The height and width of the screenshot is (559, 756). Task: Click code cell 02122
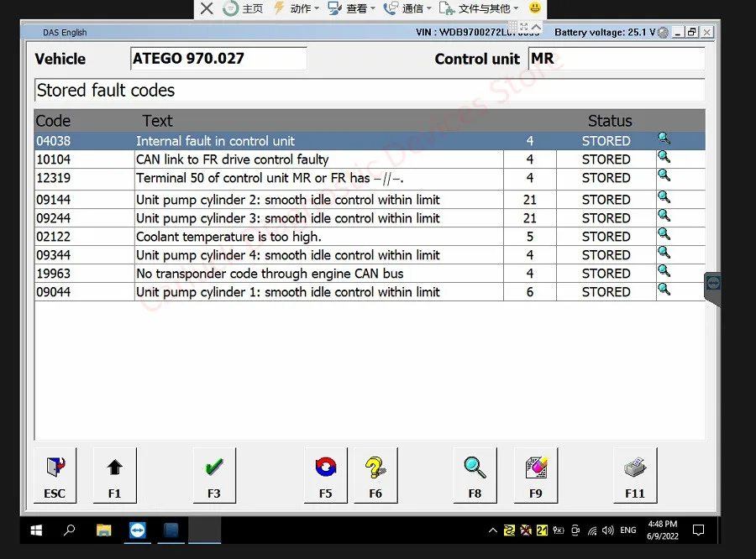pyautogui.click(x=84, y=237)
